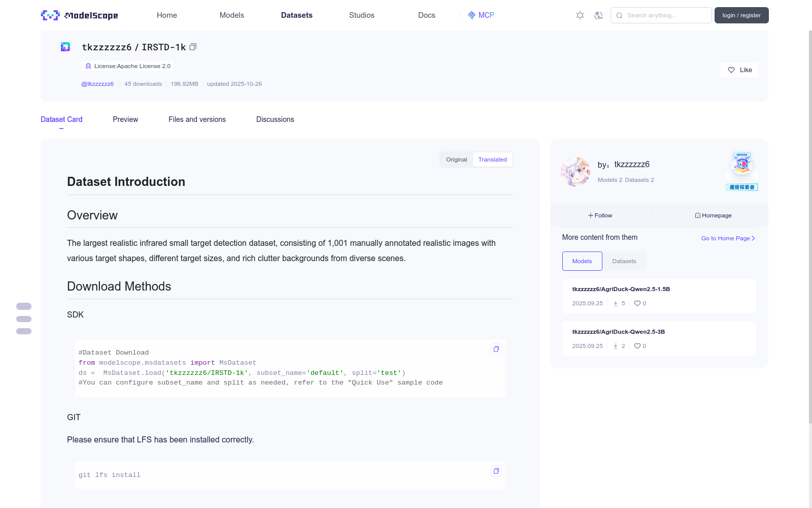812x508 pixels.
Task: Click the 'git lfs install' code text
Action: (110, 475)
